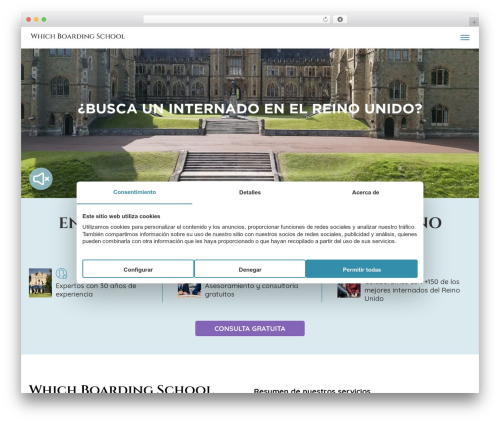Click the green maximize window button
The image size is (500, 423).
44,20
